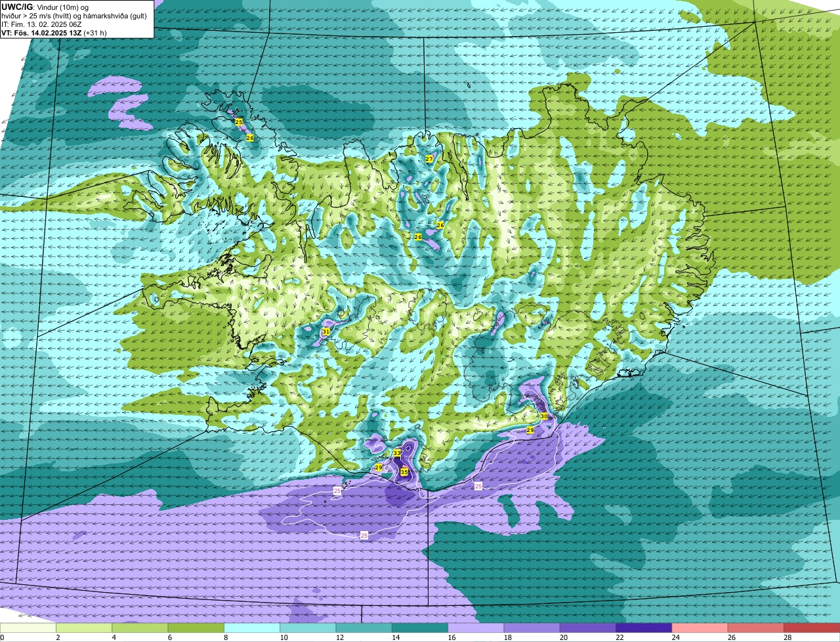Image resolution: width=840 pixels, height=642 pixels.
Task: Click the yellow gust label 30
Action: (544, 416)
